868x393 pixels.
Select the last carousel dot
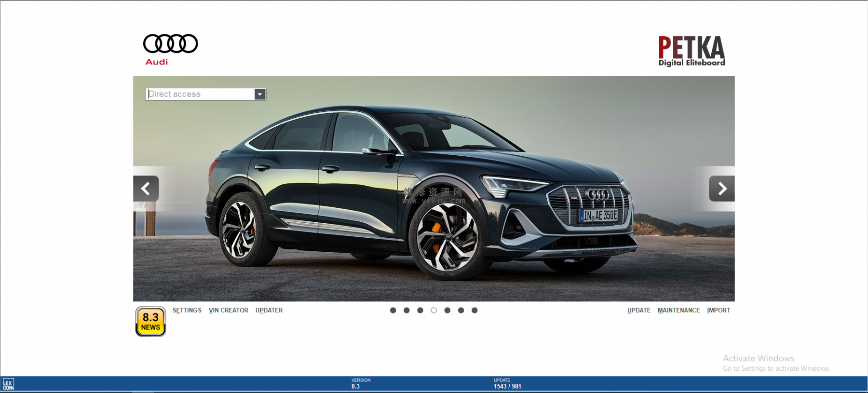[475, 311]
